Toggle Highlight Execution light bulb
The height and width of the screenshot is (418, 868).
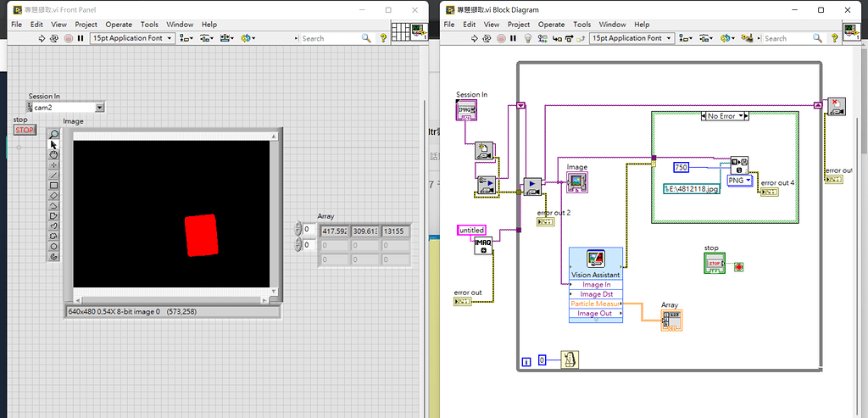(526, 38)
